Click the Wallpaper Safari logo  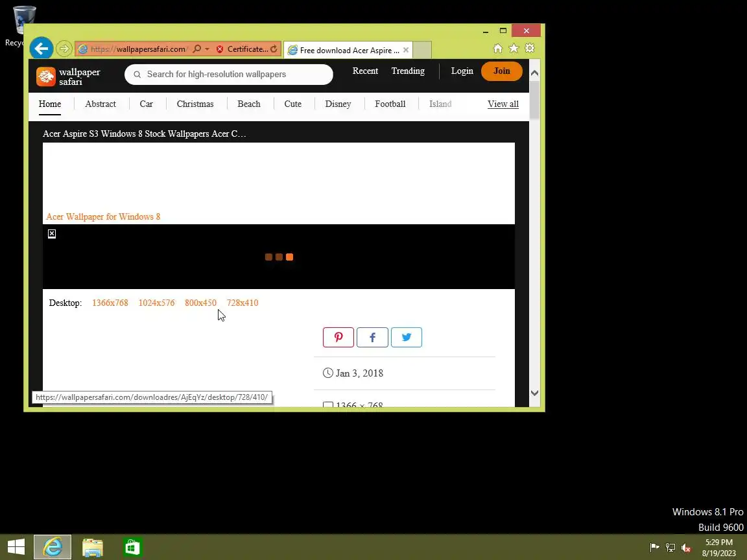pos(69,76)
